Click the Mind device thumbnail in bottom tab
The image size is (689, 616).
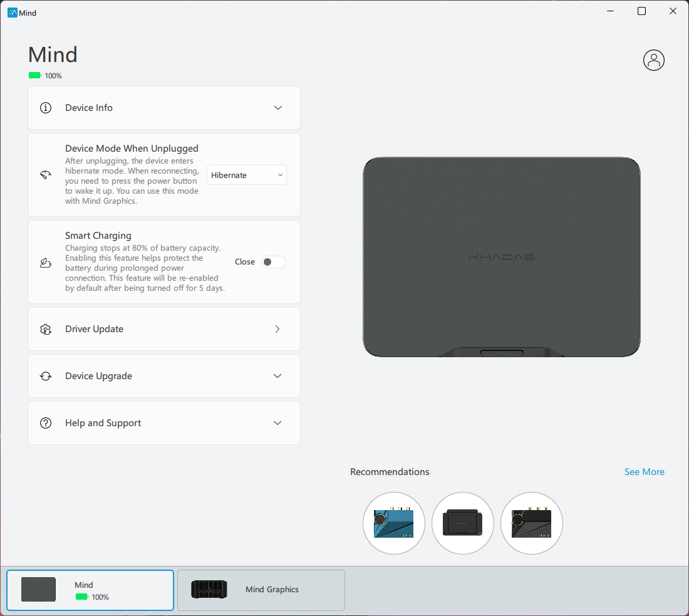39,589
